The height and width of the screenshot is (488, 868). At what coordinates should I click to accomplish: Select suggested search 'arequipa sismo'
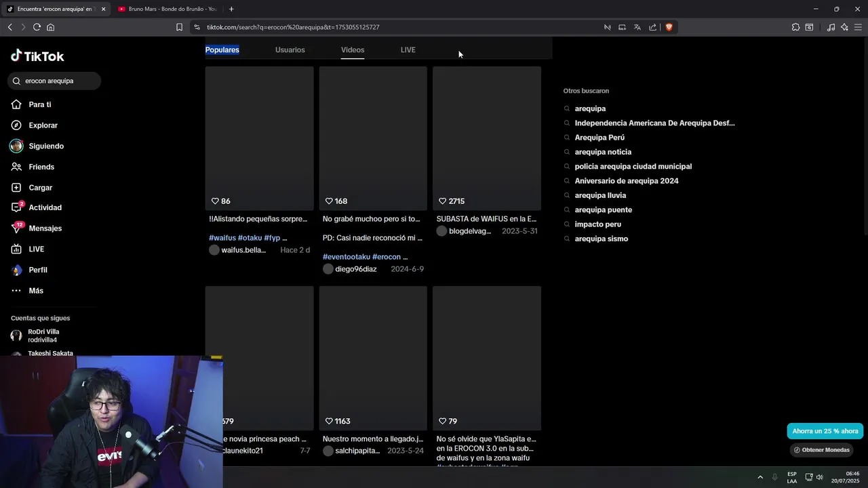coord(601,239)
